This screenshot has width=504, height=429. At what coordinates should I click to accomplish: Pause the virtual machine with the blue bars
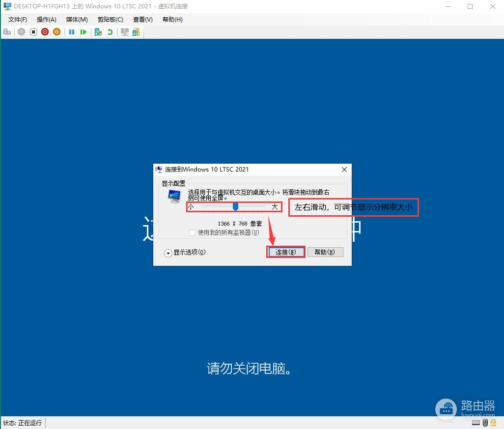[72, 32]
